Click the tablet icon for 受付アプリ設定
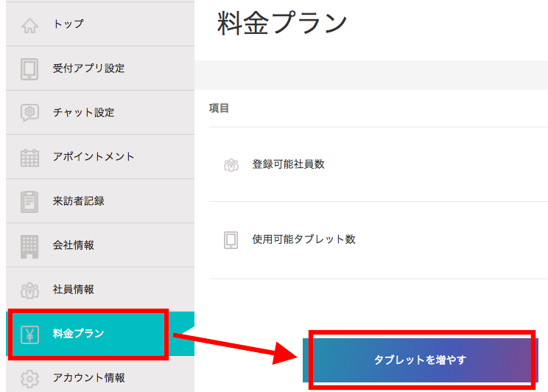This screenshot has height=392, width=548. [x=29, y=69]
